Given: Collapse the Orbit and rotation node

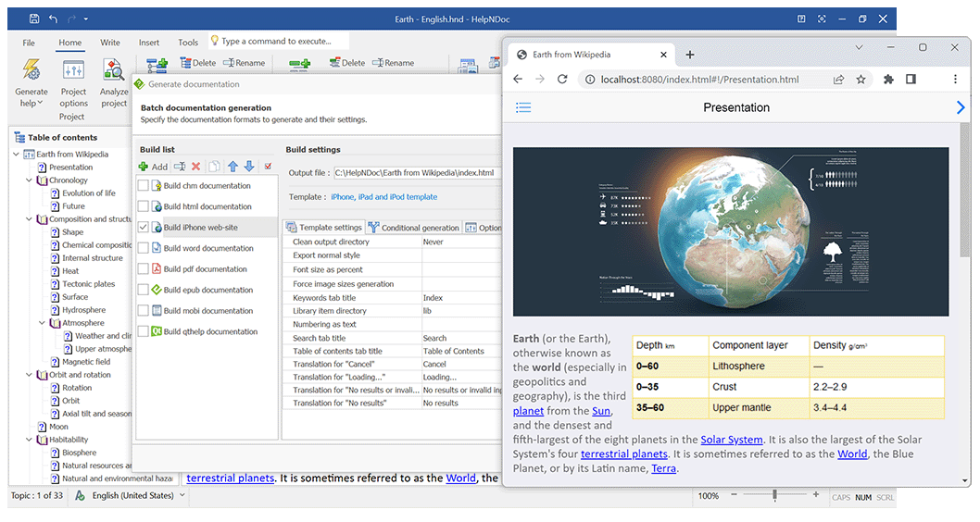Looking at the screenshot, I should pyautogui.click(x=29, y=375).
